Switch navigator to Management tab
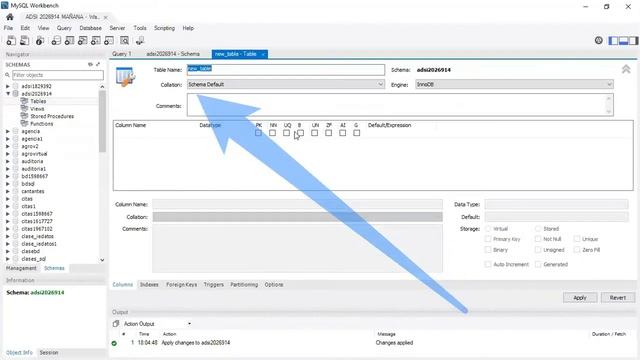Screen dimensions: 640x360 [x=21, y=268]
